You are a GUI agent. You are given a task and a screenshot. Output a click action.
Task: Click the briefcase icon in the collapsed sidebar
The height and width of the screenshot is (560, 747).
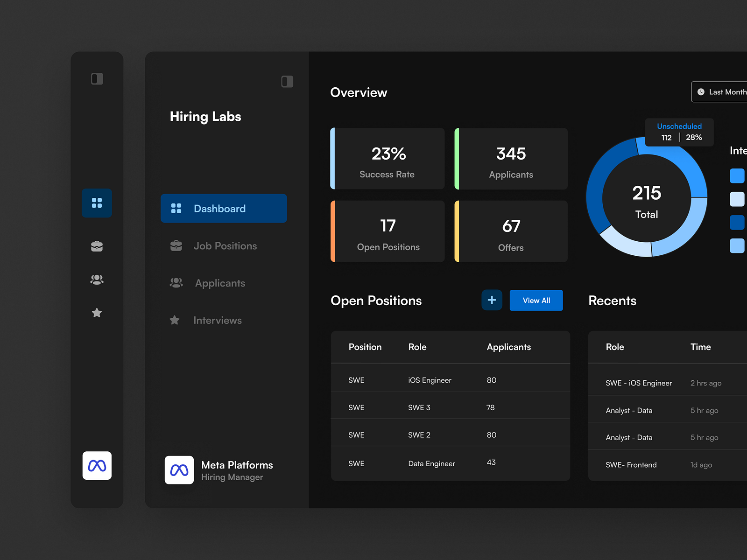click(x=97, y=246)
